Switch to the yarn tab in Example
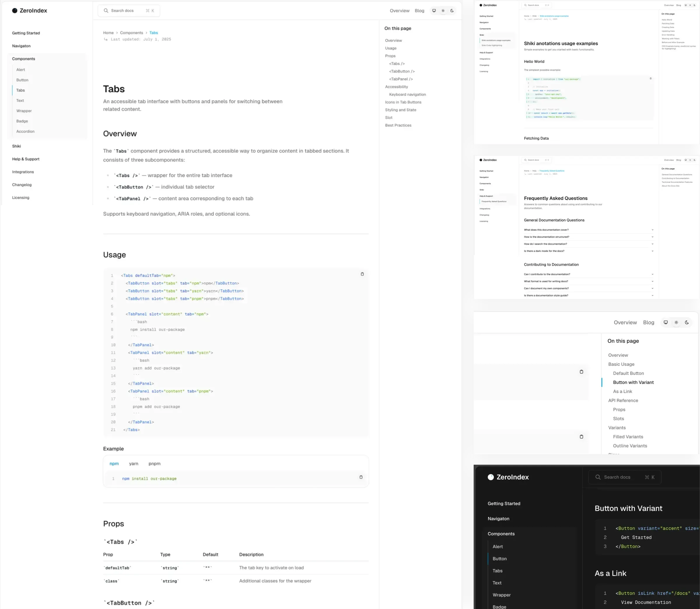 tap(134, 464)
